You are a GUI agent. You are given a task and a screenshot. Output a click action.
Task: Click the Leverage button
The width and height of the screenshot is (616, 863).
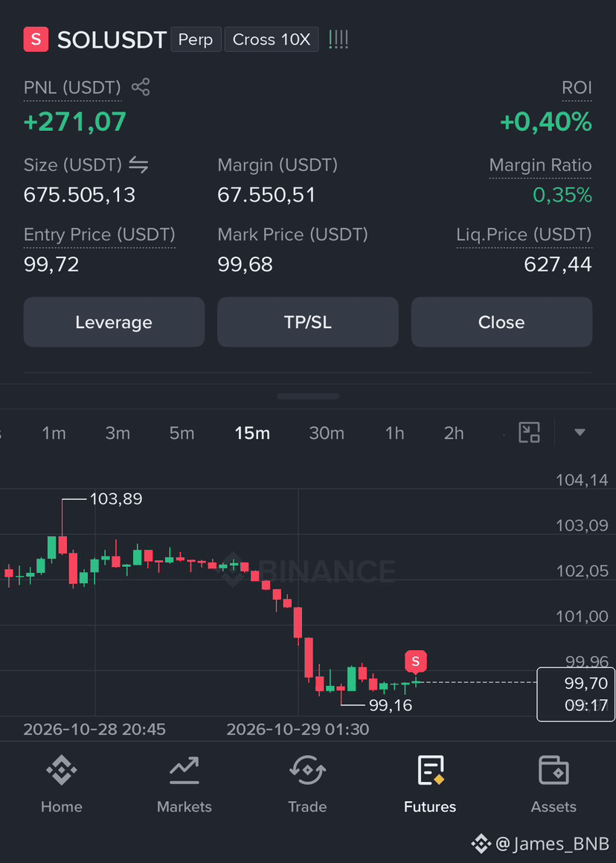(114, 322)
